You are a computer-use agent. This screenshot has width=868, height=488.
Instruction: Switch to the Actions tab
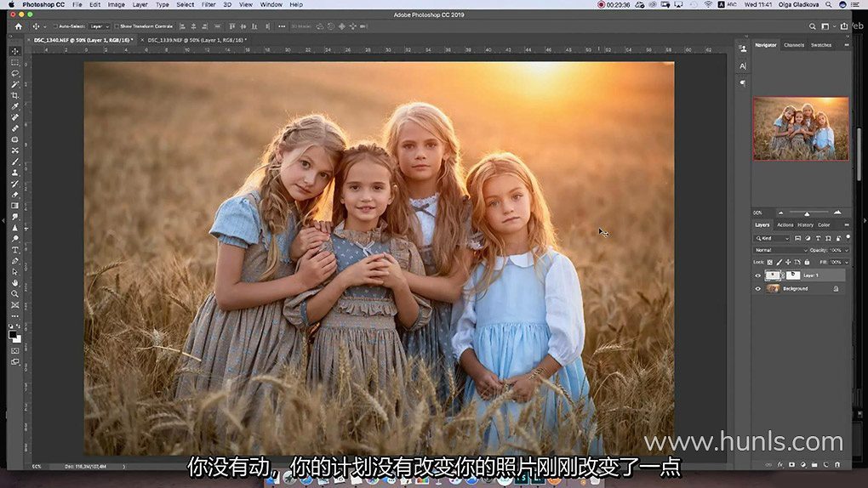point(785,225)
